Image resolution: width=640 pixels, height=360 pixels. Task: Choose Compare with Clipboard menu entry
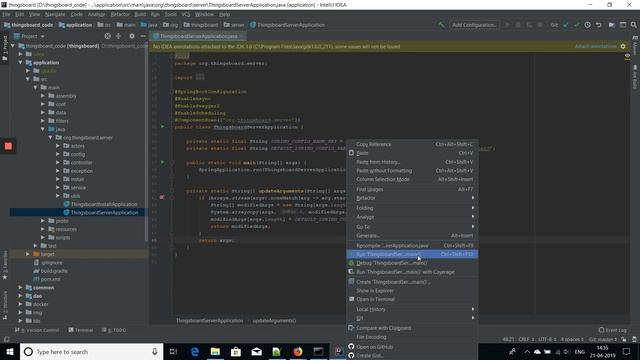tap(412, 328)
